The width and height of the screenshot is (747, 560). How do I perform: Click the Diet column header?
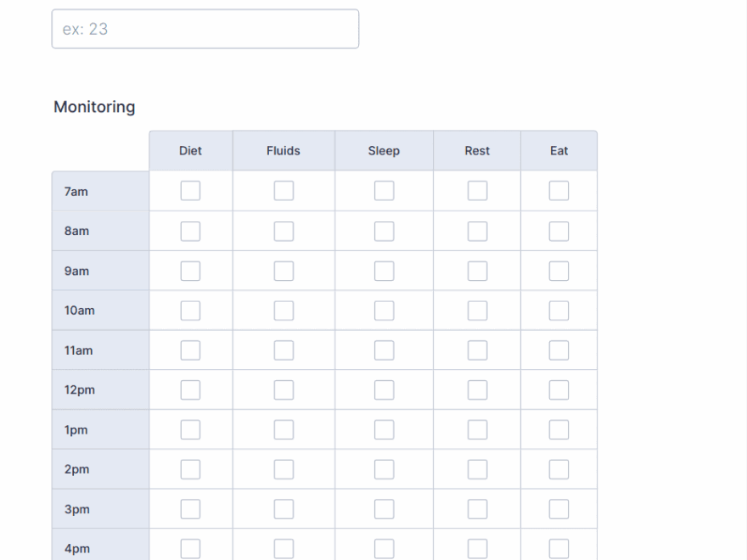tap(190, 151)
